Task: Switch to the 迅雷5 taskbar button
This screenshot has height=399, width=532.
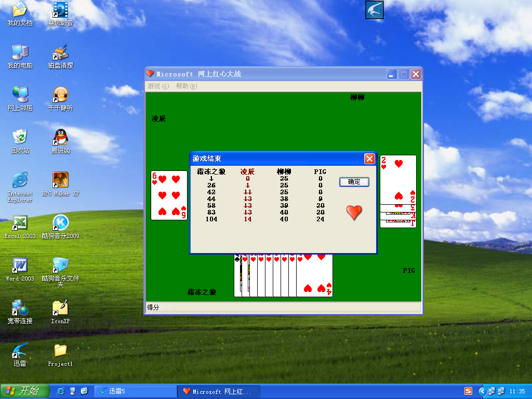Action: [135, 391]
